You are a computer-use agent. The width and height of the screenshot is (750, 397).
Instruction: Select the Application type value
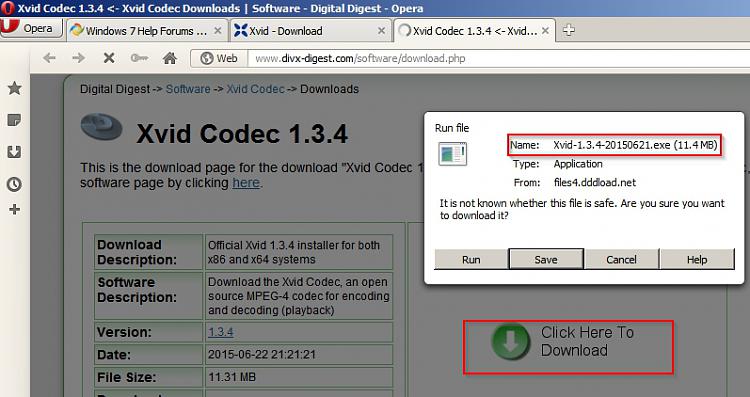(x=578, y=164)
